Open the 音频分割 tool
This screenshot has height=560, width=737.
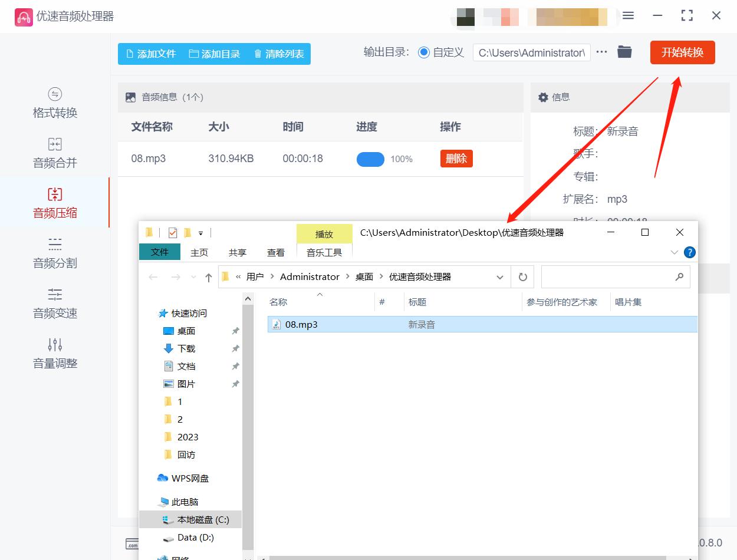[x=54, y=253]
